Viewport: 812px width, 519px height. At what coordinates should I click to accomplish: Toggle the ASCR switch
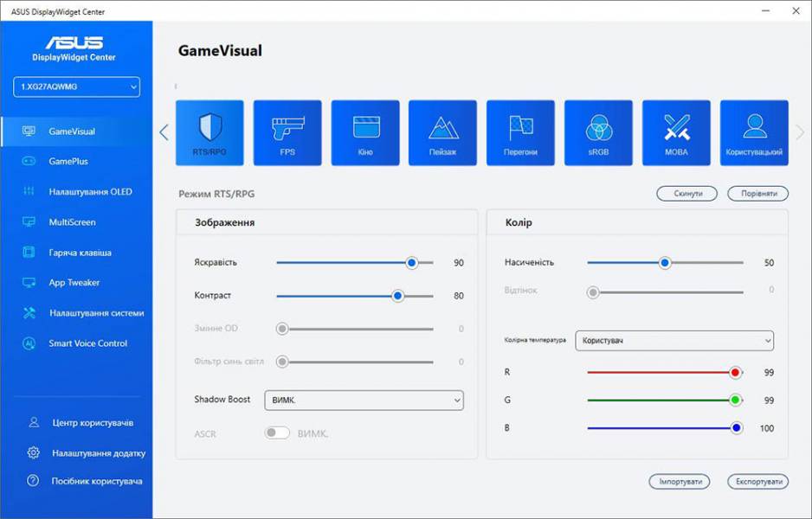[277, 432]
